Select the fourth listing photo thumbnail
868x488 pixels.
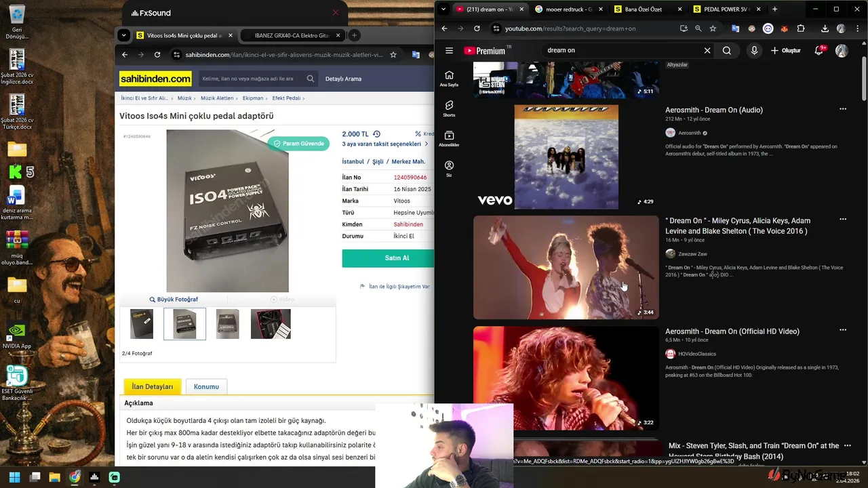pyautogui.click(x=271, y=324)
